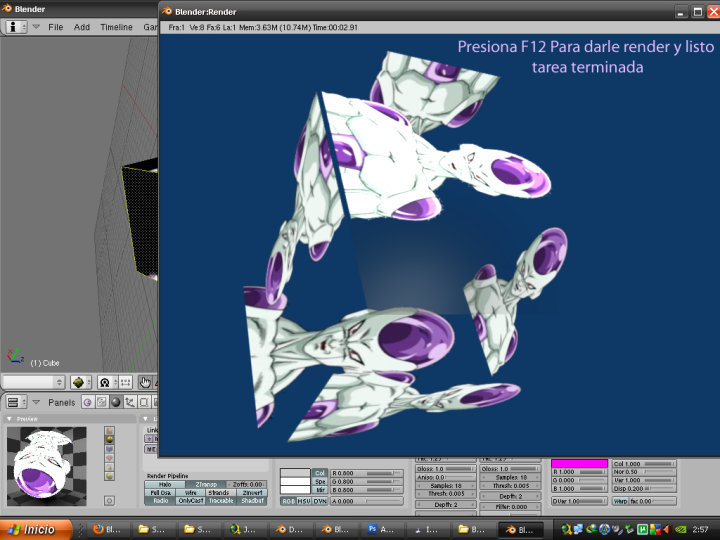The image size is (720, 540).
Task: Select Spe specular color button
Action: coord(320,482)
